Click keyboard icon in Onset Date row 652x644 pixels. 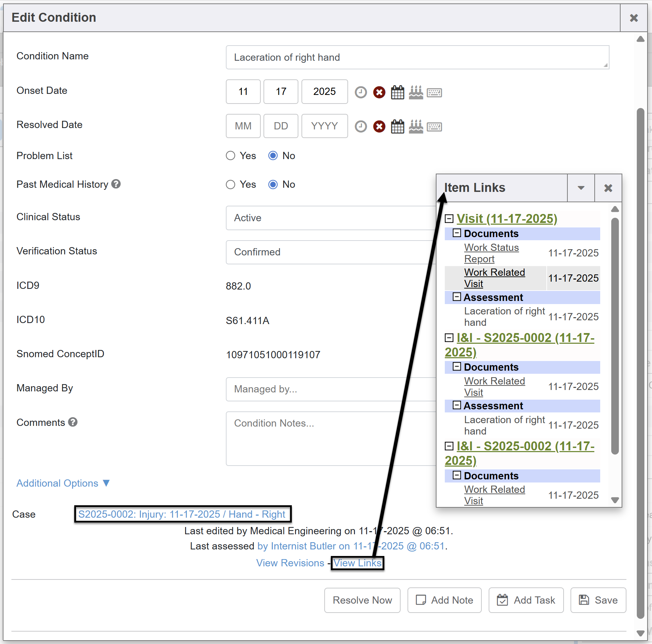coord(434,92)
